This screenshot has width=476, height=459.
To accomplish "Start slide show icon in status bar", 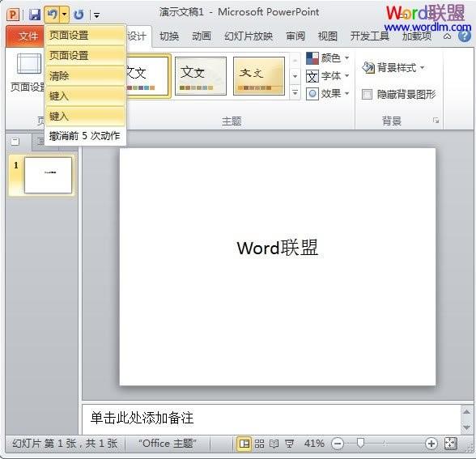I will pyautogui.click(x=289, y=444).
